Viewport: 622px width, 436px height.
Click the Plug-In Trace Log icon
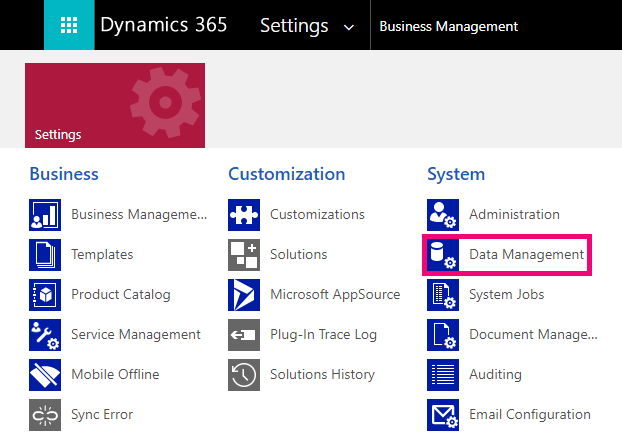(x=244, y=335)
